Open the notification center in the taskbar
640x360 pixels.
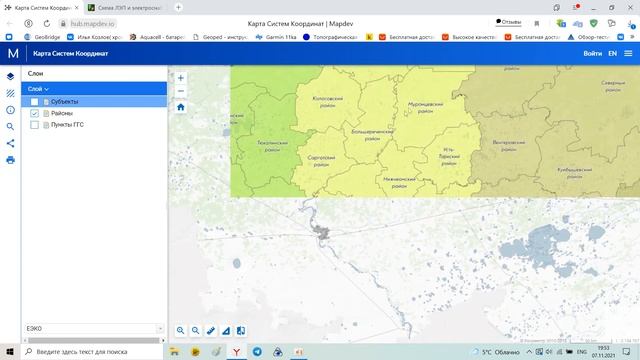(x=627, y=351)
